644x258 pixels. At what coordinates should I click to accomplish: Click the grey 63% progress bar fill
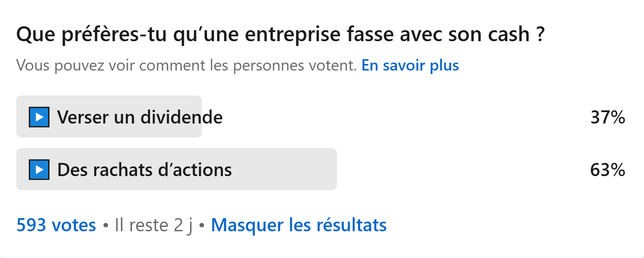coord(177,169)
